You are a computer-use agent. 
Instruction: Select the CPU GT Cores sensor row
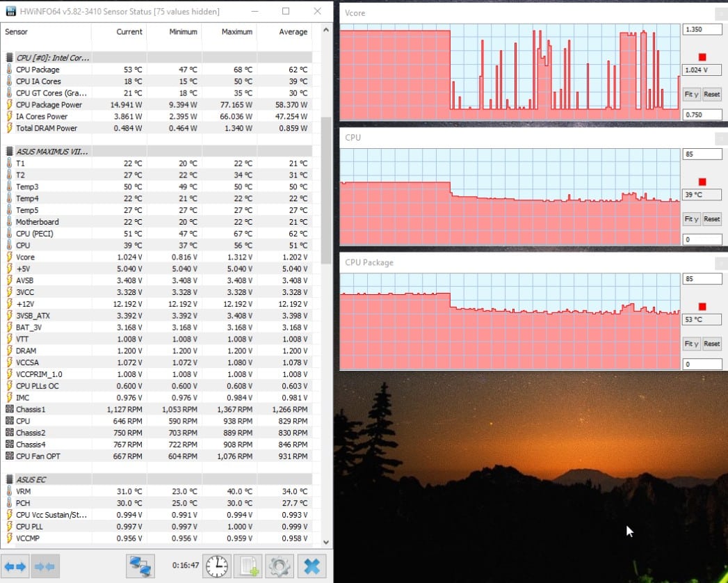[156, 93]
